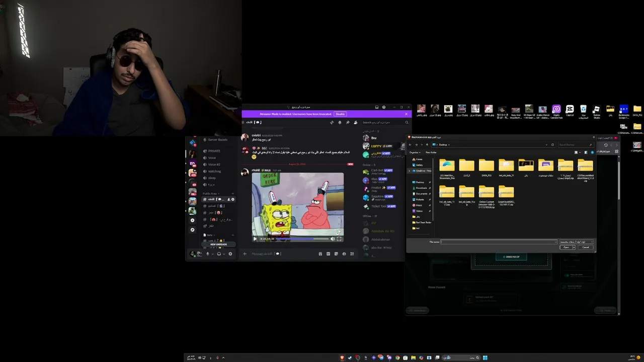Select the DATA_PS3 folder in file dialog
This screenshot has height=362, width=644.
[487, 169]
